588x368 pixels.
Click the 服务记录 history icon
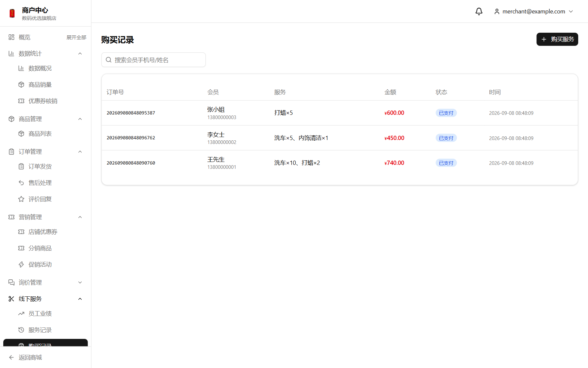tap(21, 330)
